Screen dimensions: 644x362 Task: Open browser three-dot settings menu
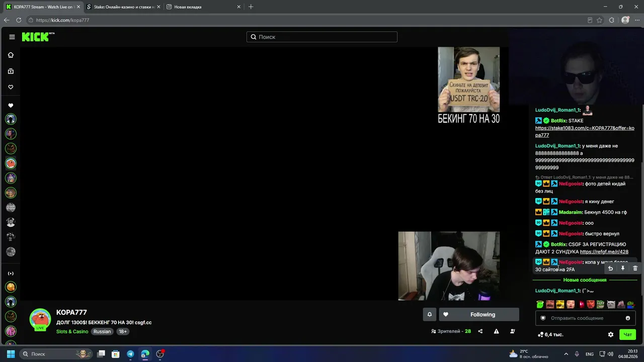click(637, 20)
